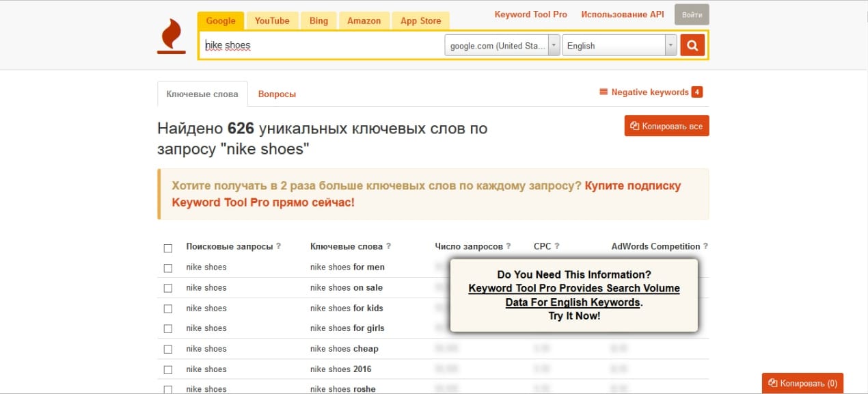Check the box for 'nike shoes for men'

(x=168, y=268)
